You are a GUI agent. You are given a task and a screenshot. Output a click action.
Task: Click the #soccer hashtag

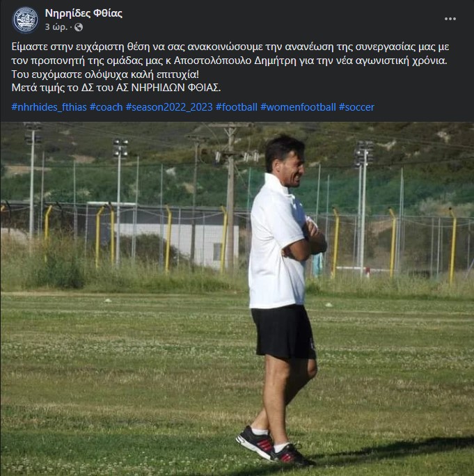(x=356, y=107)
